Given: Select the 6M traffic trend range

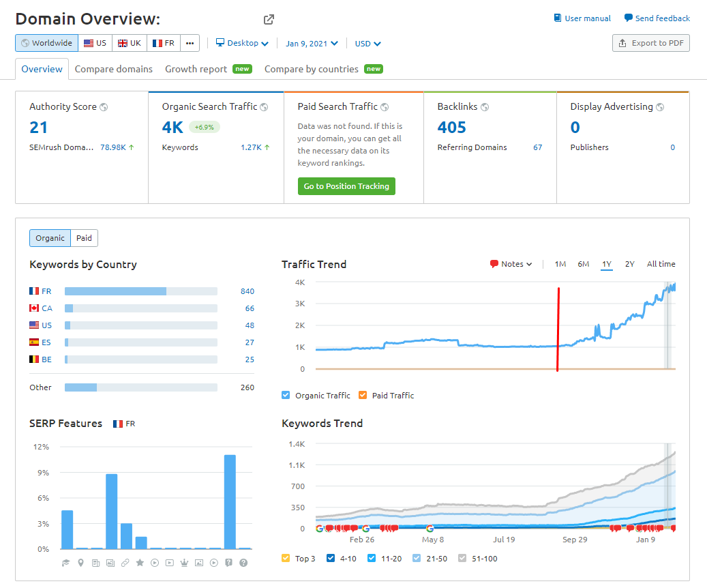Looking at the screenshot, I should pyautogui.click(x=583, y=264).
